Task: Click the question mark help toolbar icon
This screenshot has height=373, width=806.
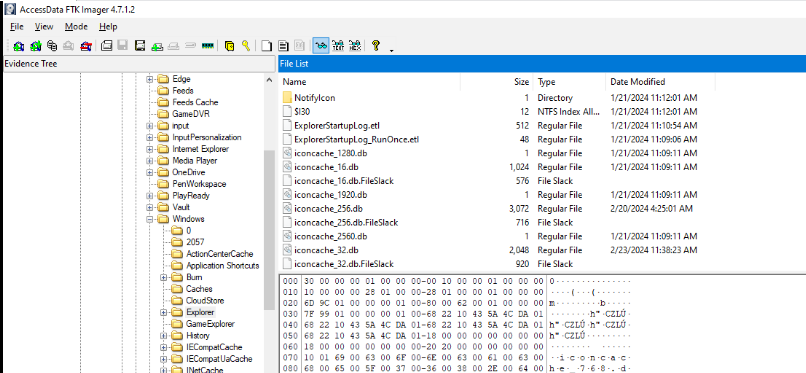Action: [x=376, y=46]
